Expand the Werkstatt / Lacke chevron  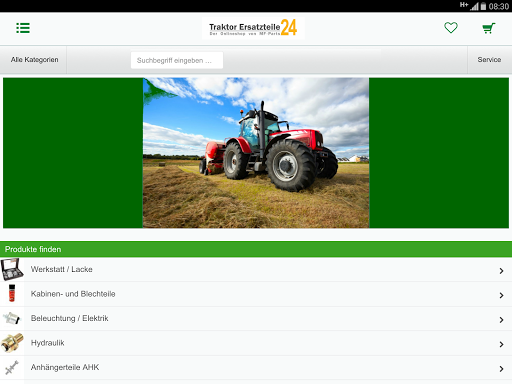501,271
